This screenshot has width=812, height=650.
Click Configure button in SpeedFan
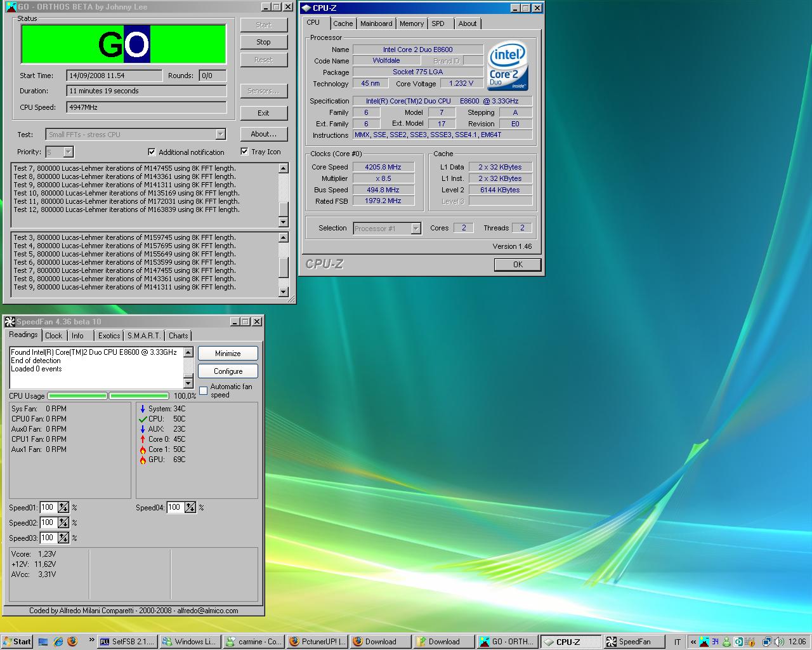coord(228,371)
